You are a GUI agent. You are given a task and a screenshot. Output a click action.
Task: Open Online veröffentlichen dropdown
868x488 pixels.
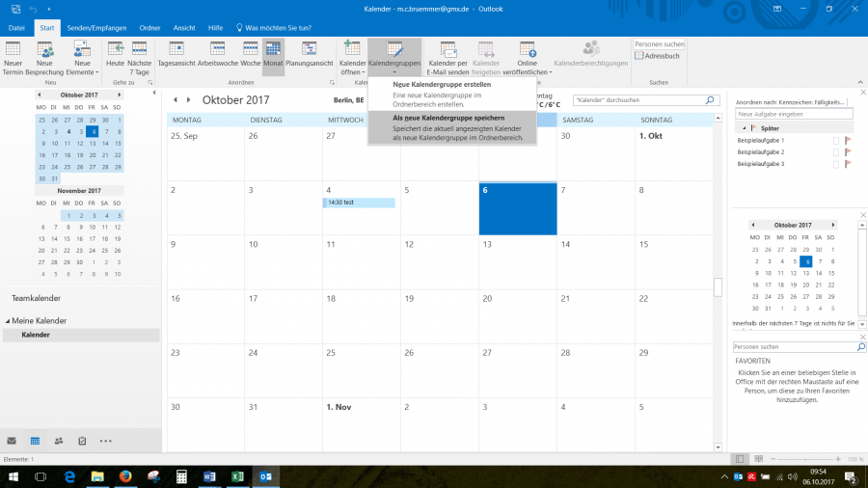527,58
